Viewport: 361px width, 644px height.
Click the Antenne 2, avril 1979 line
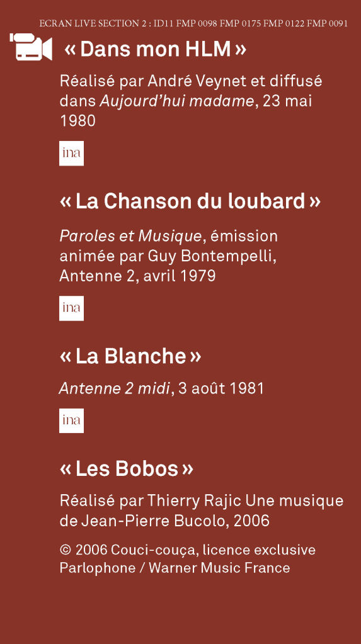138,276
